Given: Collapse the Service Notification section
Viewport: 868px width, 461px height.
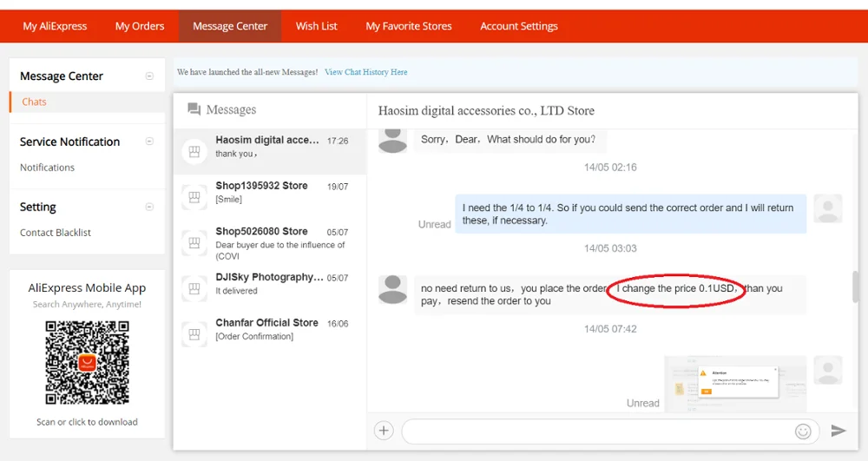Looking at the screenshot, I should pyautogui.click(x=149, y=142).
